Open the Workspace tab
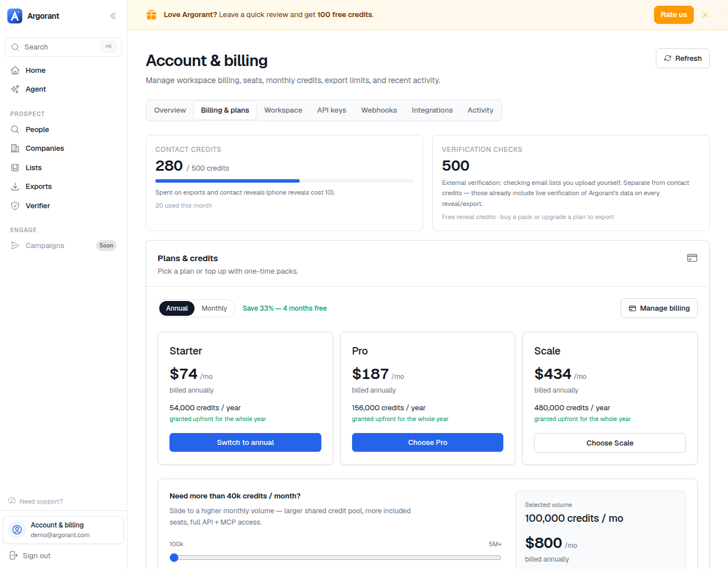This screenshot has height=569, width=728. coord(283,110)
